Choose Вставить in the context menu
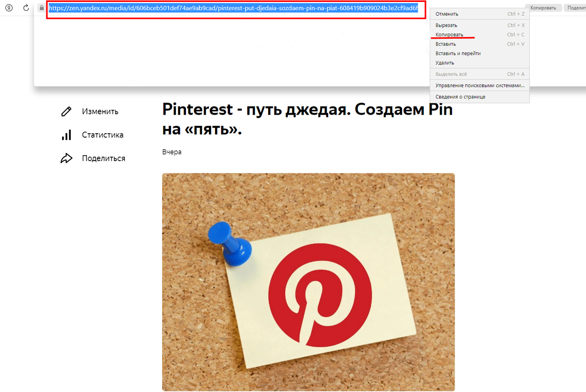This screenshot has width=586, height=392. click(480, 44)
